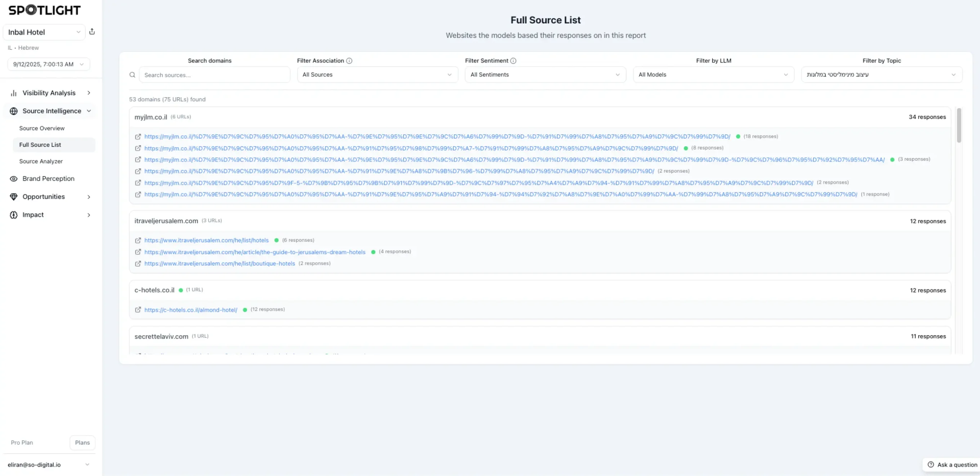Viewport: 980px width, 476px height.
Task: Click the Opportunities diamond icon
Action: tap(14, 197)
